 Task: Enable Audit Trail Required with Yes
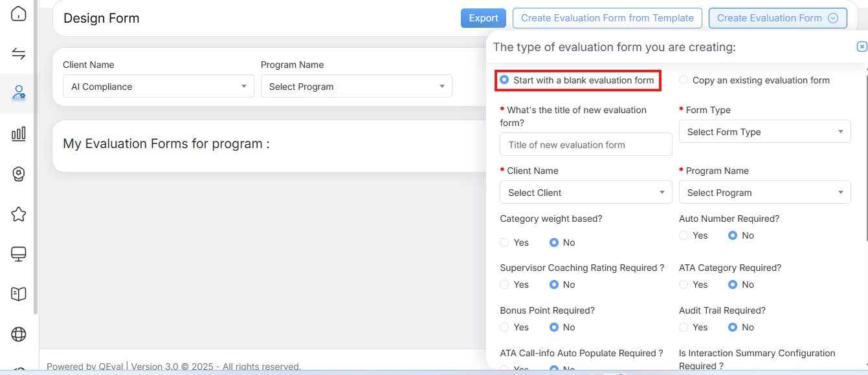tap(684, 327)
